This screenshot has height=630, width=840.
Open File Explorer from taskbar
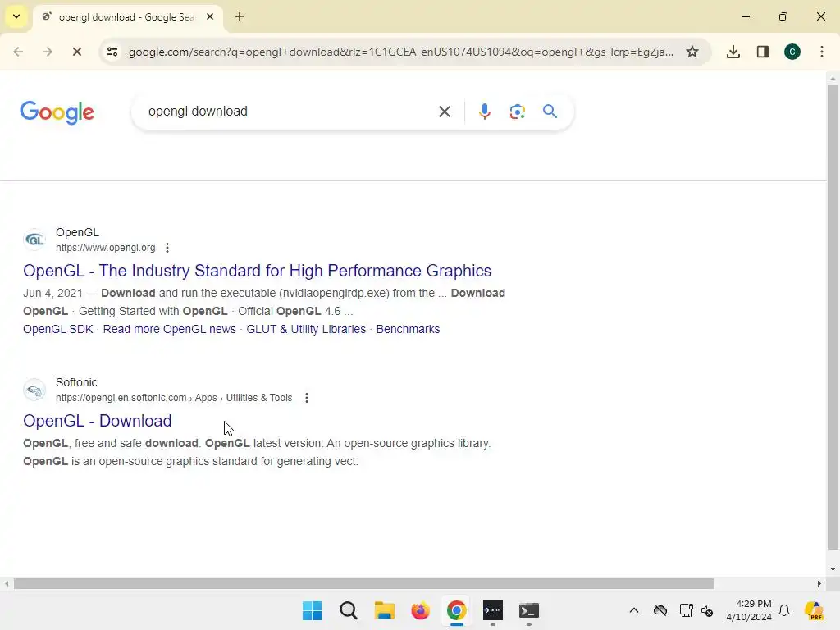pyautogui.click(x=384, y=610)
